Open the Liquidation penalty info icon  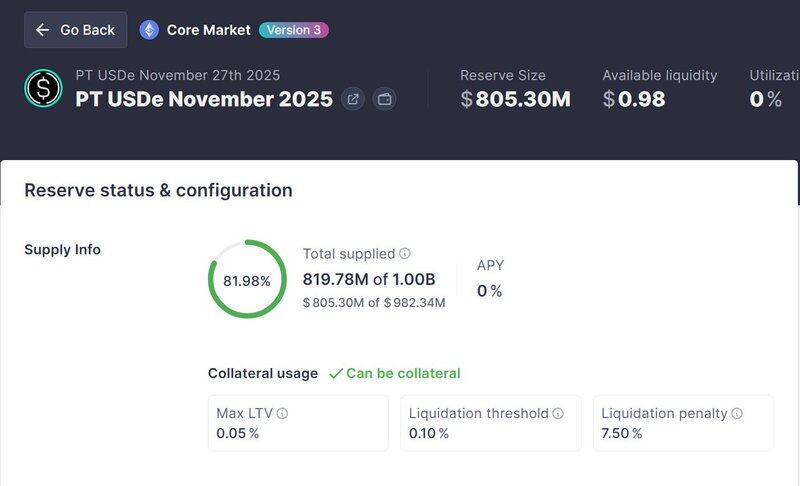[737, 413]
